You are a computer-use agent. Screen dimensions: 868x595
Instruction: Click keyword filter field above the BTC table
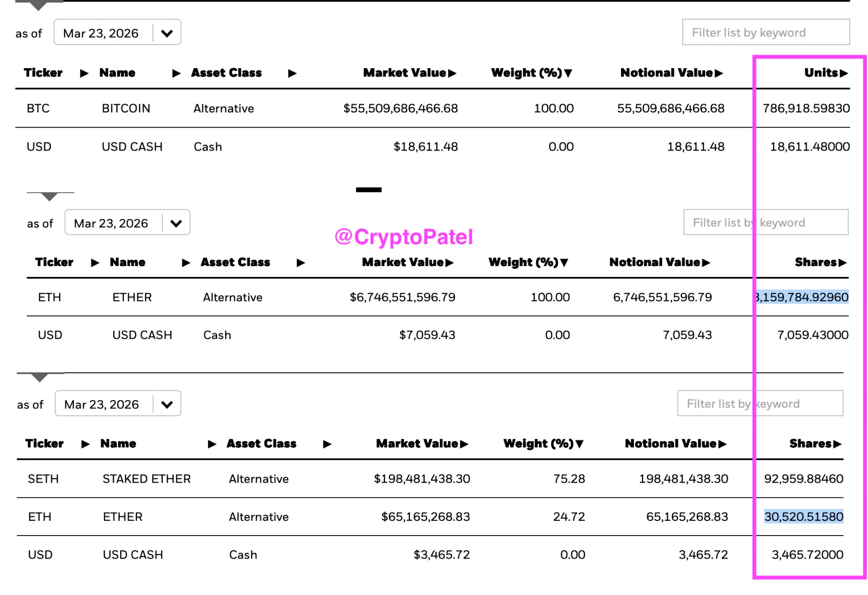point(766,33)
